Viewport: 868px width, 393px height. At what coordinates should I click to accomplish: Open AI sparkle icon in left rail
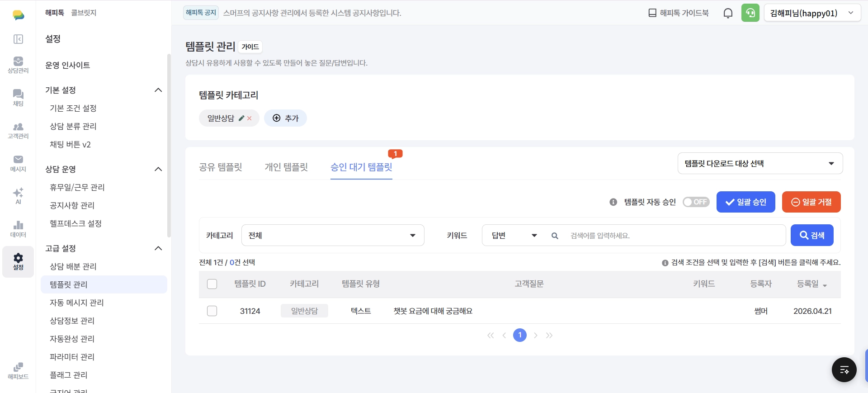(18, 196)
